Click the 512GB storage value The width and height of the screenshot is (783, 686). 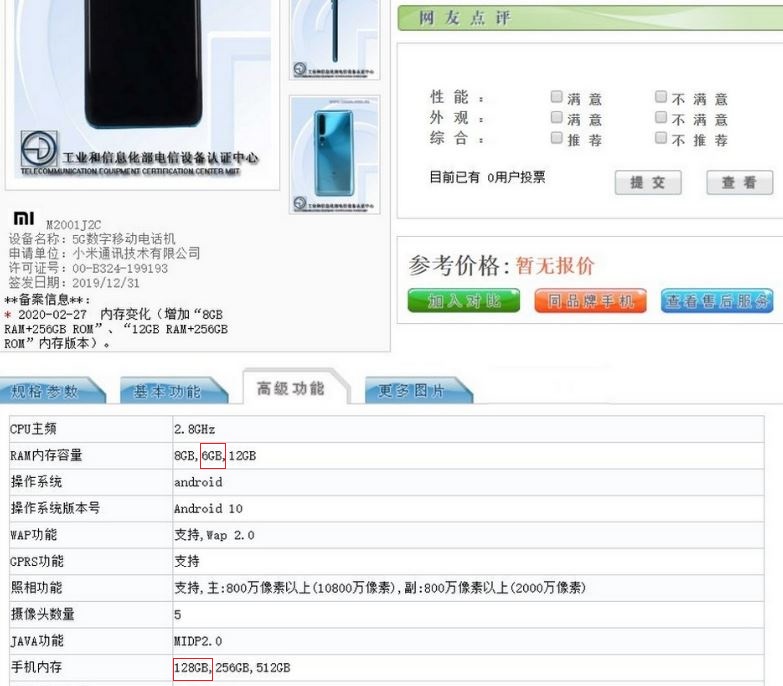[x=273, y=668]
